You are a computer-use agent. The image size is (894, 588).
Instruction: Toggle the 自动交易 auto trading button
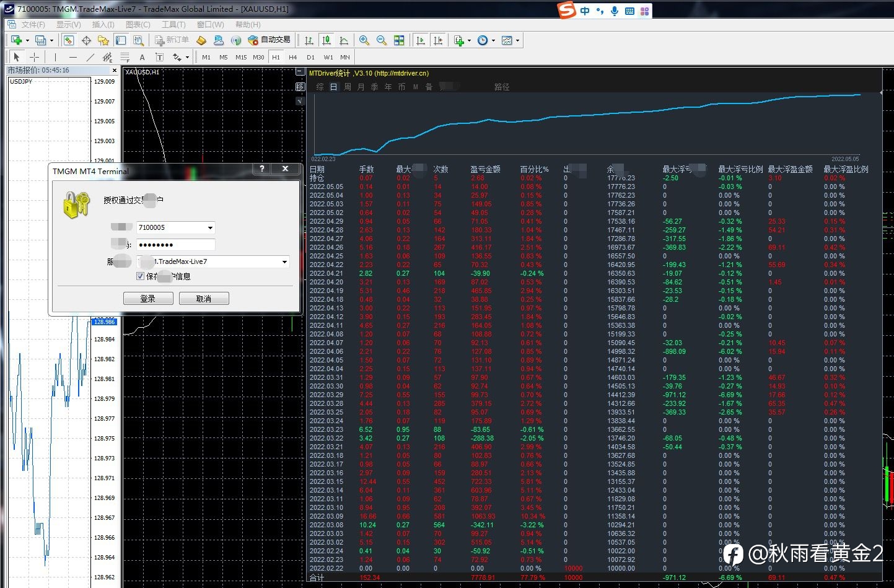[270, 40]
